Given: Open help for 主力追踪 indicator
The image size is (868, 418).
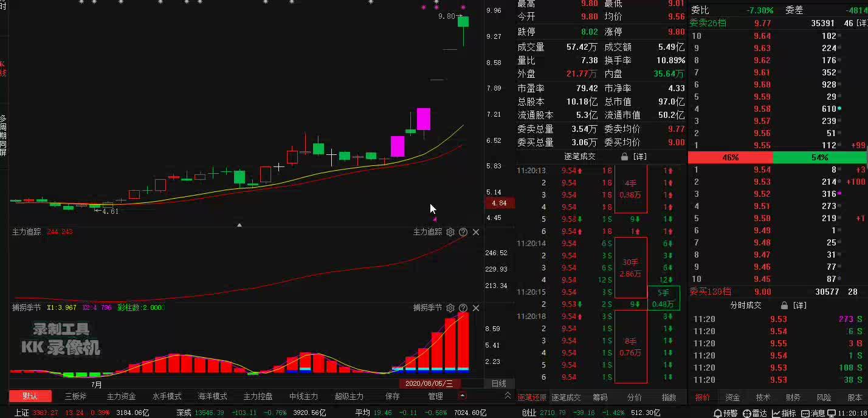Looking at the screenshot, I should click(x=463, y=232).
